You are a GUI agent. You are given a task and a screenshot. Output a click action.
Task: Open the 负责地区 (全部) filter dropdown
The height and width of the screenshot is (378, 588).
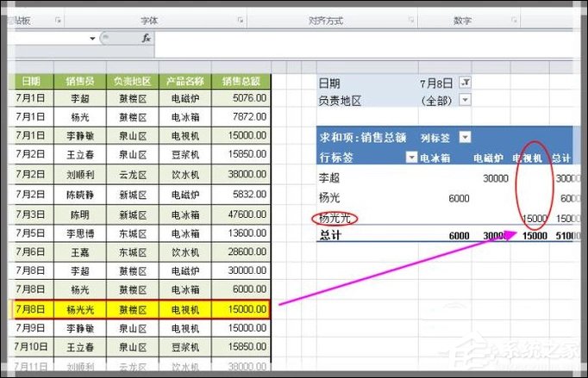(x=466, y=100)
